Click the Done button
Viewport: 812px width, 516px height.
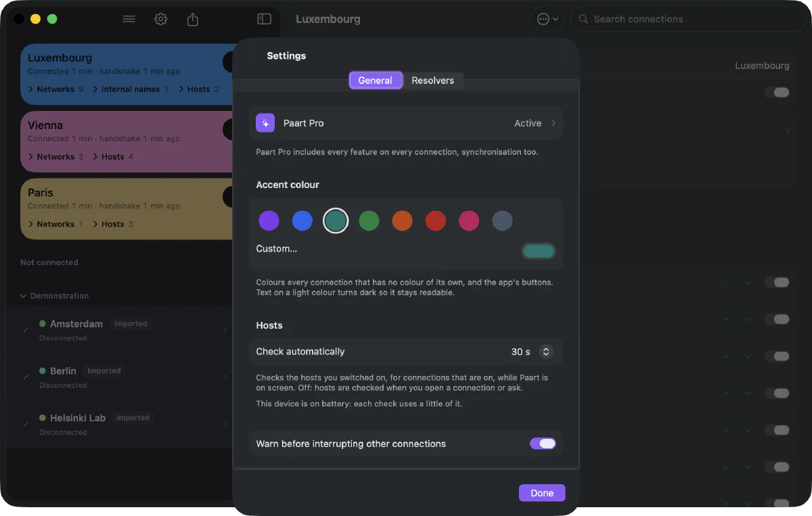coord(542,493)
